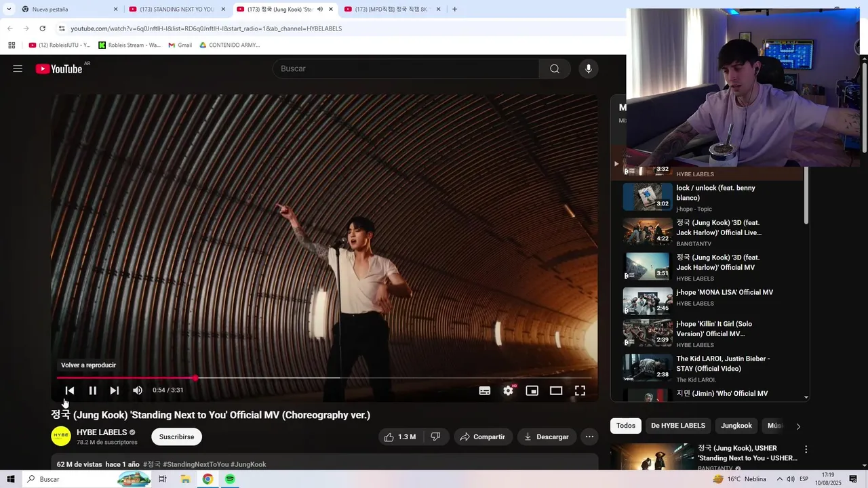
Task: Open File Explorer from the taskbar
Action: tap(185, 479)
